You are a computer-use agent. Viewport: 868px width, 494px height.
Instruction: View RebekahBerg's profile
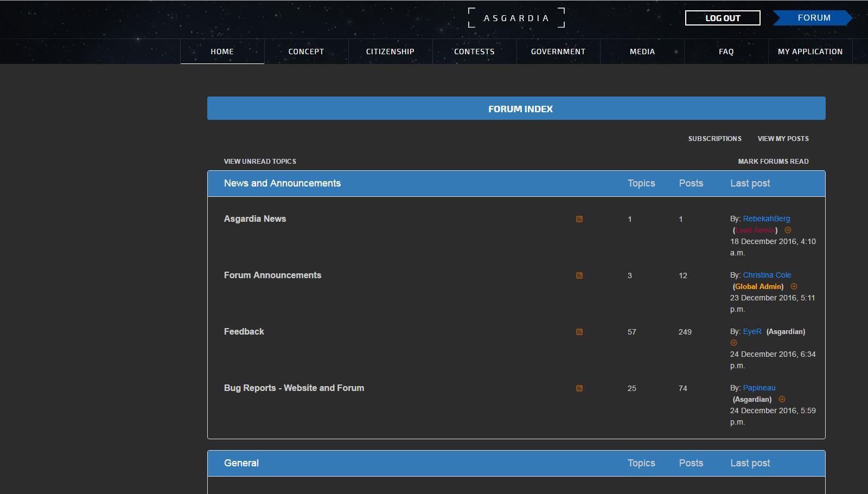[767, 219]
